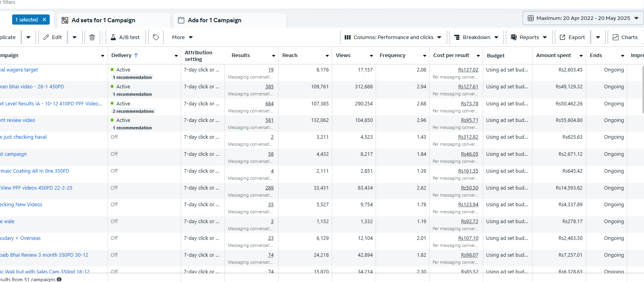Screen dimensions: 644x282
Task: Click the info icon beside results summary
Action: click(x=59, y=279)
